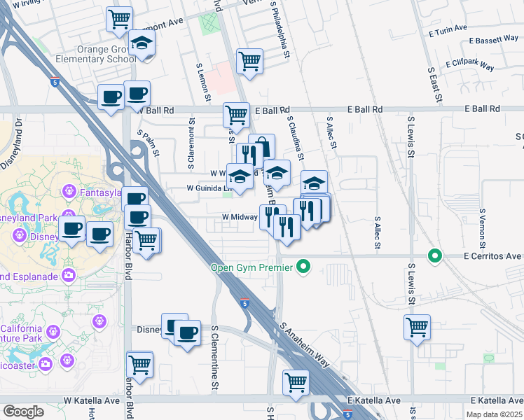Open the school marker near S Claudina St
Viewport: 524px width, 420px height.
[314, 183]
